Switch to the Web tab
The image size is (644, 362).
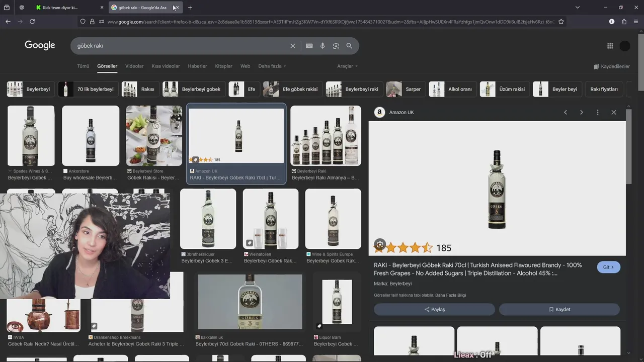tap(245, 66)
